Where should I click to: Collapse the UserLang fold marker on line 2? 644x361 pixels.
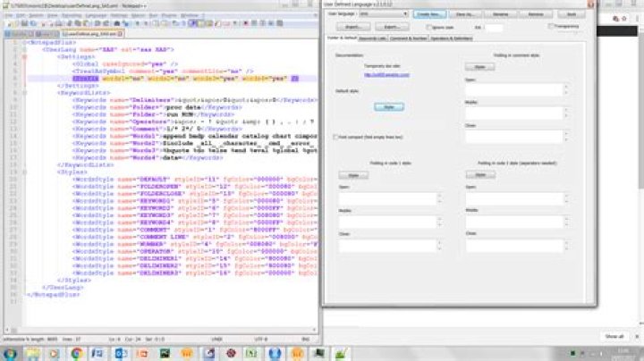pos(24,50)
